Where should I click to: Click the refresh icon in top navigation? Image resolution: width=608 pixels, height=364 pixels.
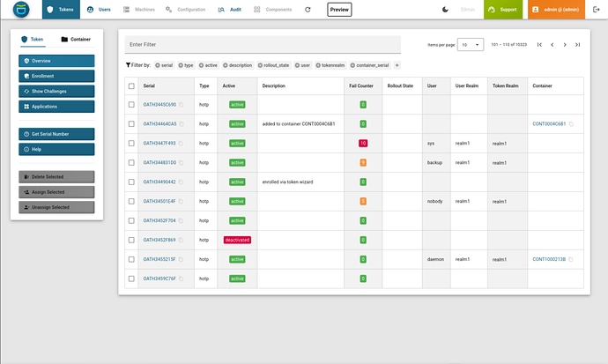[x=307, y=9]
